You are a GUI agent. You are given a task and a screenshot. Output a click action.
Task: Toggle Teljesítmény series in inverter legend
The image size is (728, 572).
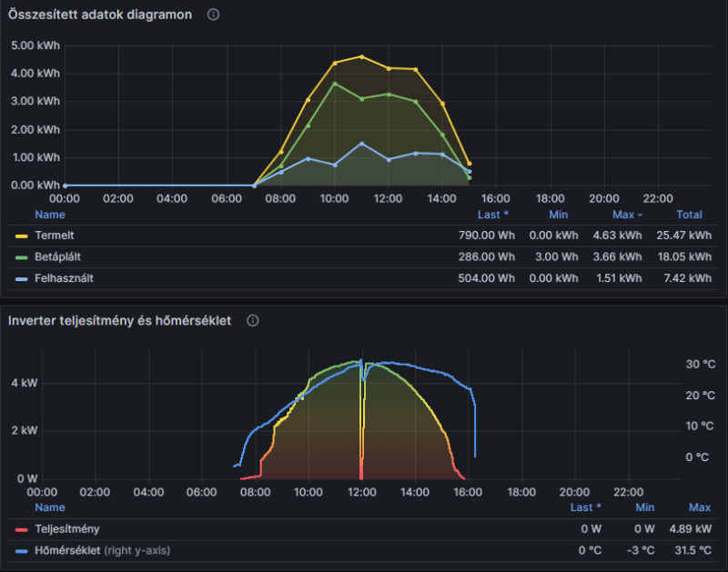[67, 529]
